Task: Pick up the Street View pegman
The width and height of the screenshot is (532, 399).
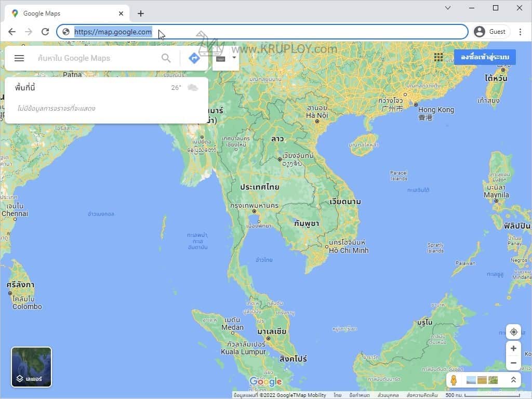Action: [454, 380]
